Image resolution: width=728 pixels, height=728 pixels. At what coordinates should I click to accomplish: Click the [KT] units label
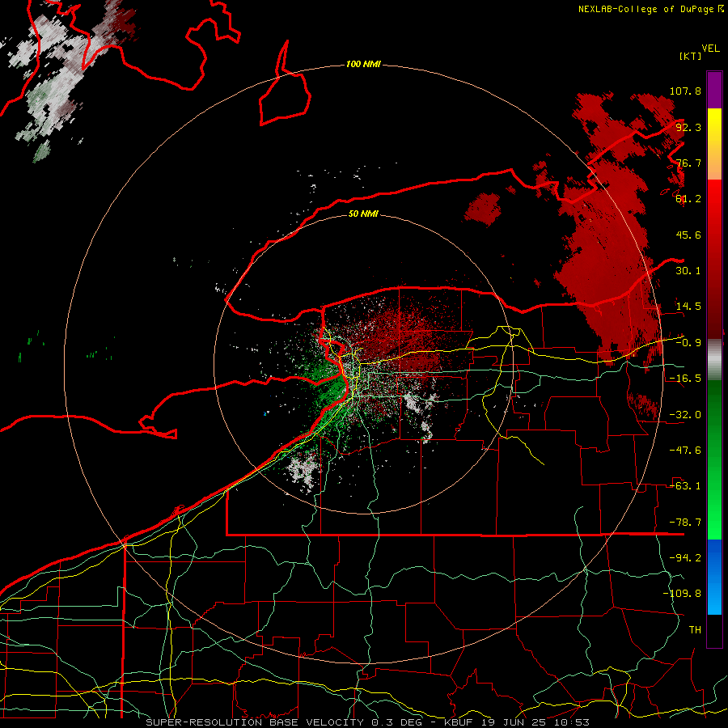690,56
